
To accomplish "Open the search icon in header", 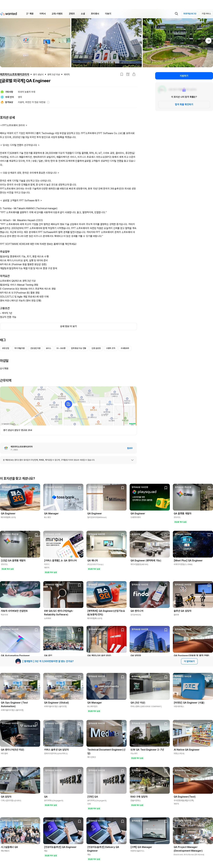I will tap(176, 14).
